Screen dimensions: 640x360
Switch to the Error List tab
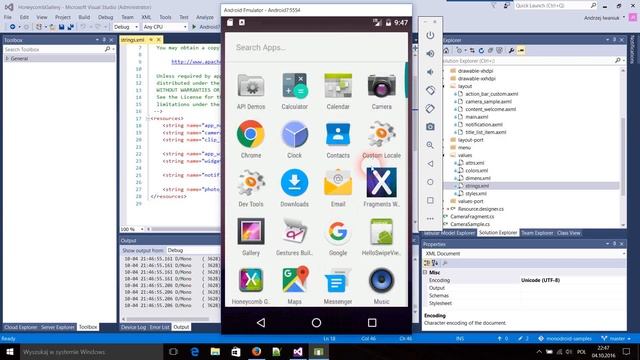click(159, 327)
